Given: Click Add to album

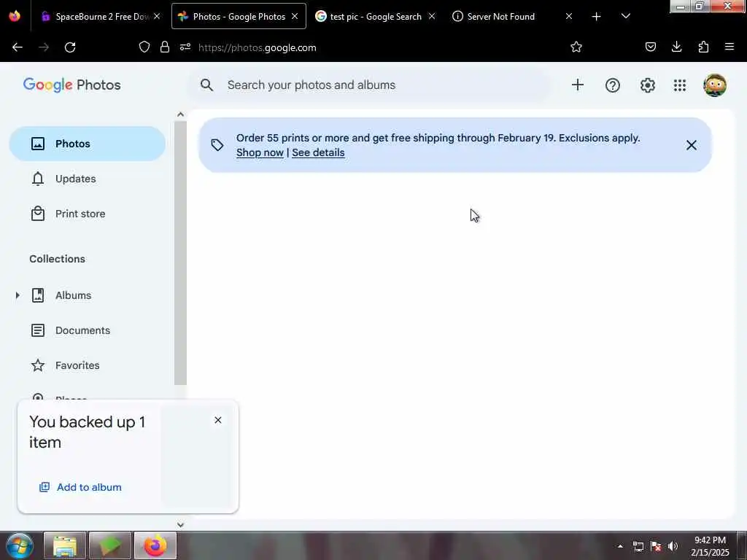Looking at the screenshot, I should (80, 487).
